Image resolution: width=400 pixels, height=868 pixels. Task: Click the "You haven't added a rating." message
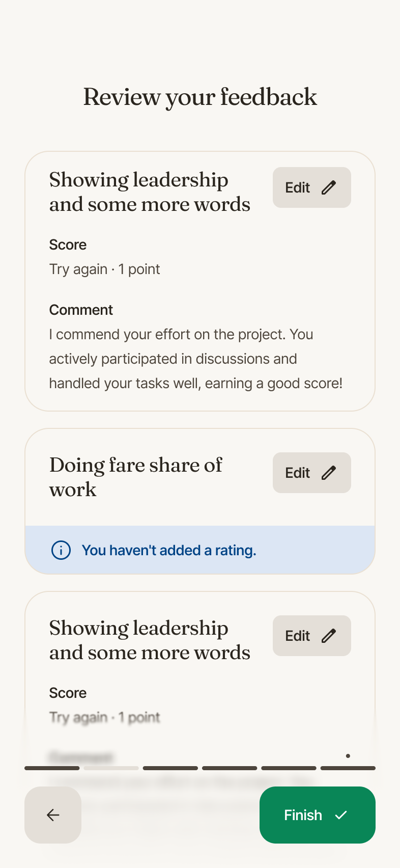point(169,550)
